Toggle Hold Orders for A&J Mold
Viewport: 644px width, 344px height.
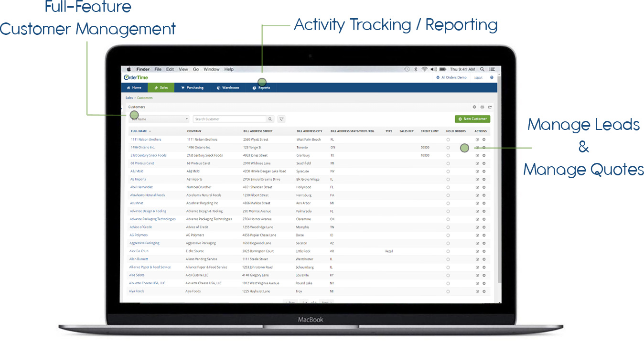(x=448, y=171)
